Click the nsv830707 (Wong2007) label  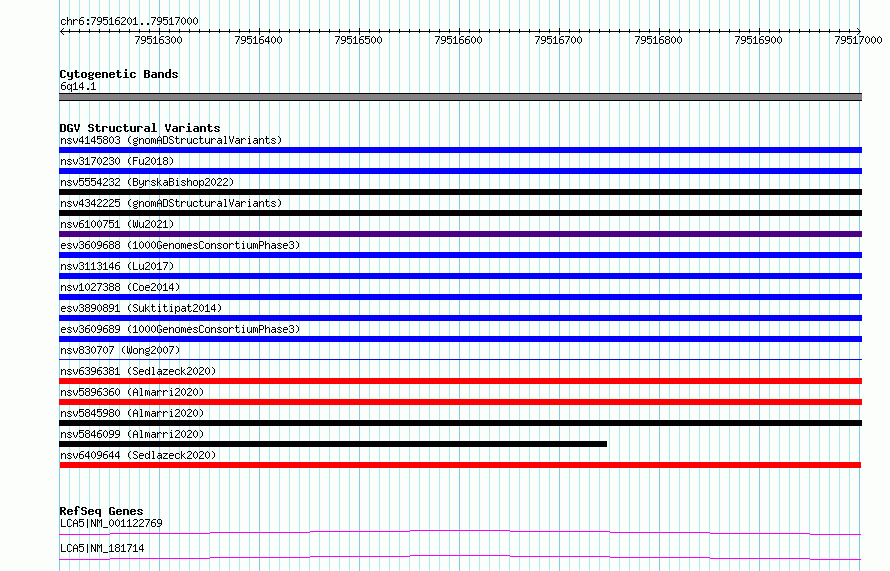(x=120, y=350)
